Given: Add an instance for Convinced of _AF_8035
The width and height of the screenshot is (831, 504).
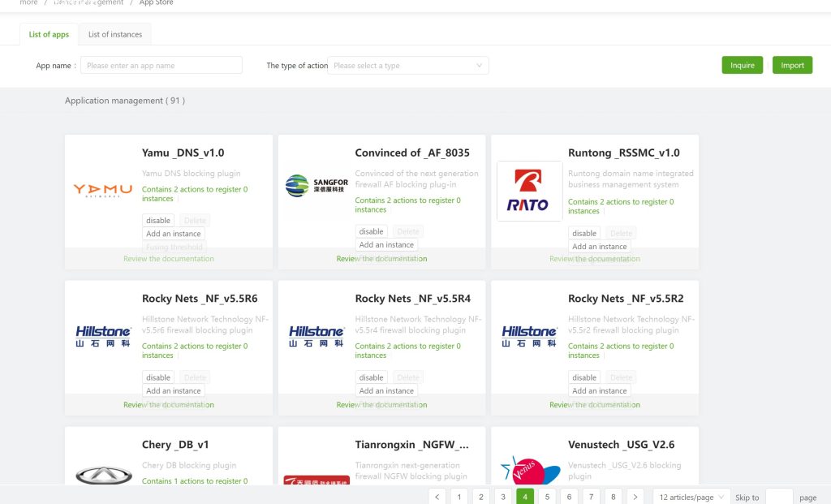Looking at the screenshot, I should pyautogui.click(x=386, y=244).
